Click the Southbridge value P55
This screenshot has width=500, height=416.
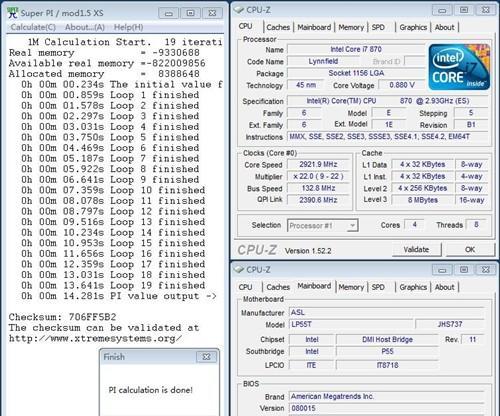387,351
